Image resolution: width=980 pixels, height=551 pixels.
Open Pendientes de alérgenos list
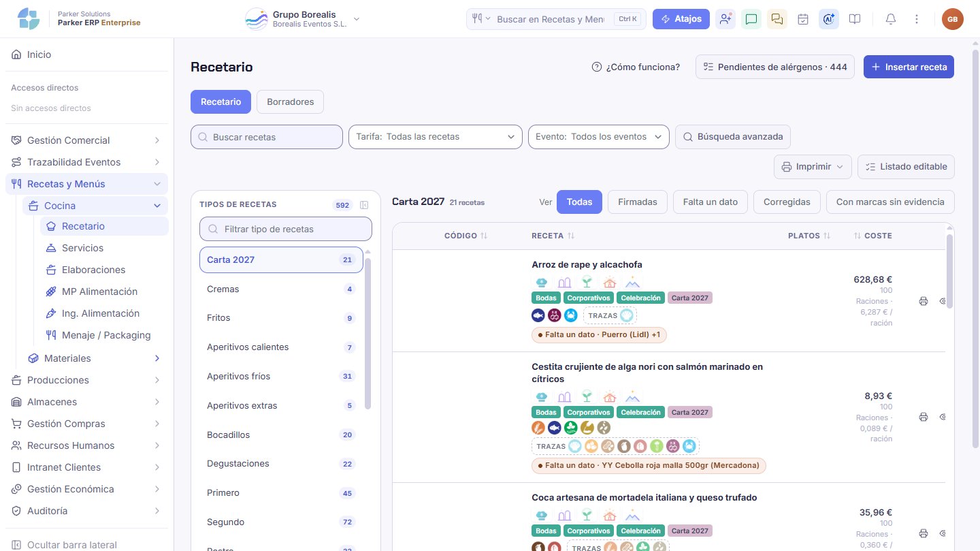775,67
